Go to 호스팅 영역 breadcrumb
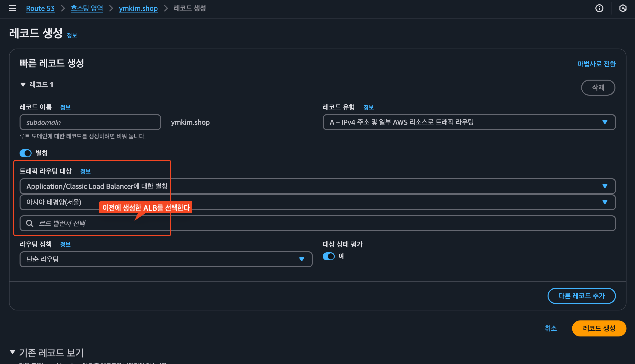This screenshot has height=364, width=635. 87,8
